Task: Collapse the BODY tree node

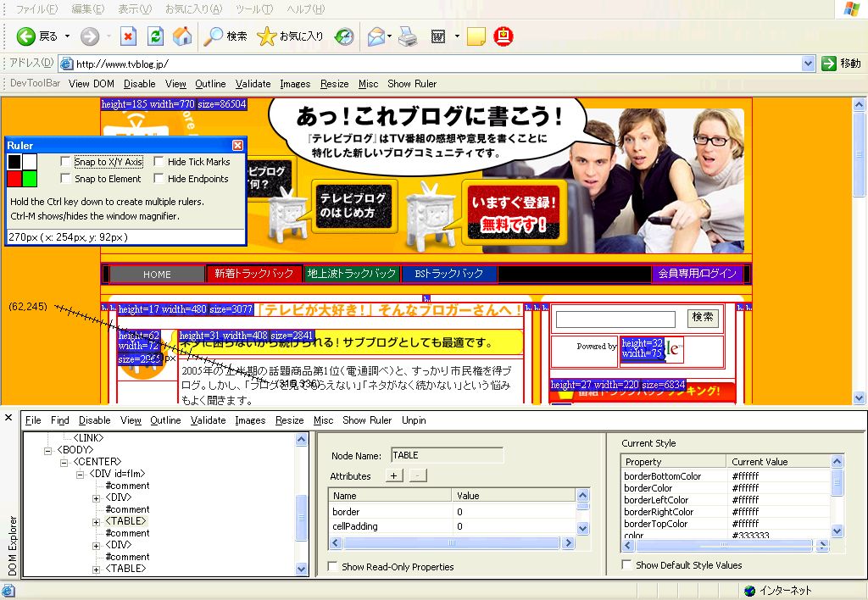Action: tap(47, 451)
